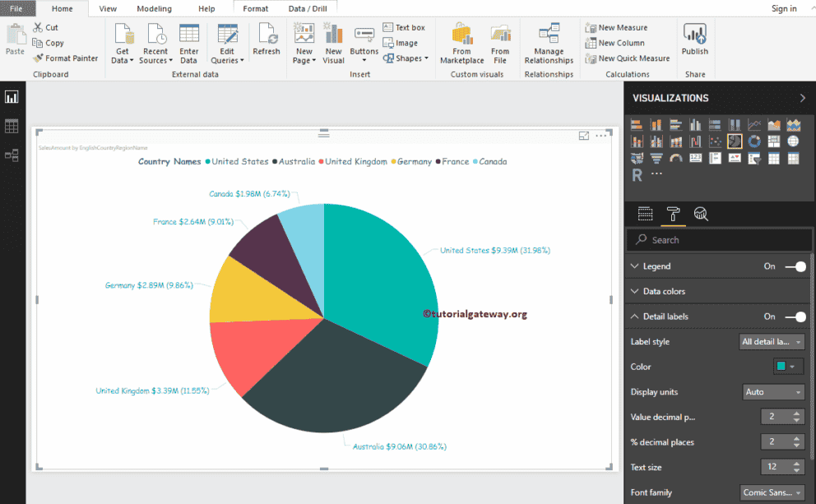Select the Donut chart visual icon
816x504 pixels.
click(753, 141)
